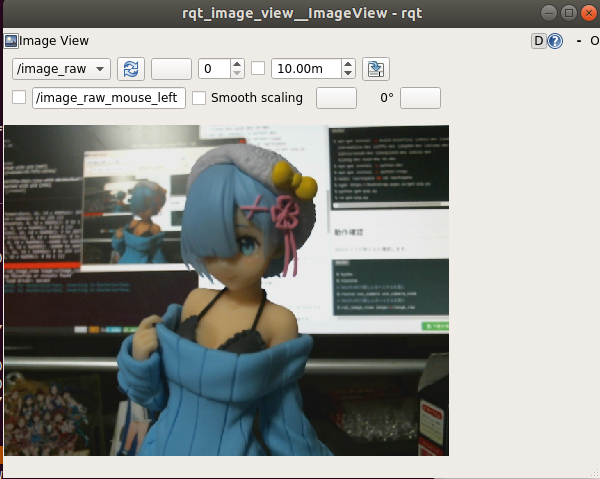Close the rqt window

[589, 13]
